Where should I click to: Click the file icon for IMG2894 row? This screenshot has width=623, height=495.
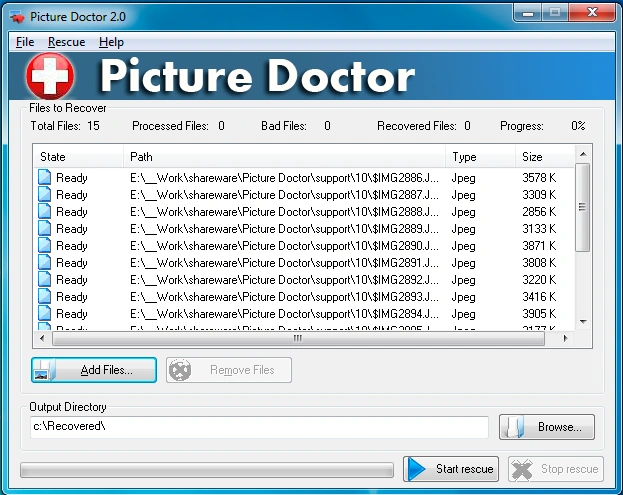(44, 314)
